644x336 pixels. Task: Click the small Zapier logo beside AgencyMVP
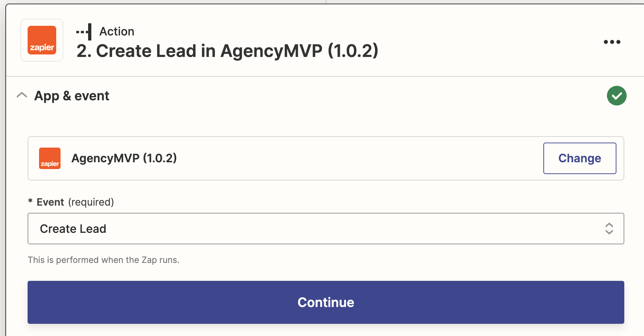[x=50, y=158]
